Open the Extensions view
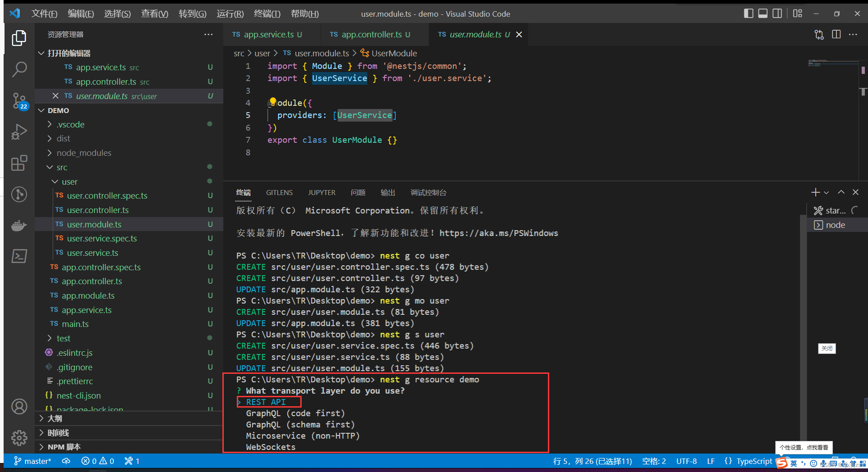868x472 pixels. coord(19,163)
